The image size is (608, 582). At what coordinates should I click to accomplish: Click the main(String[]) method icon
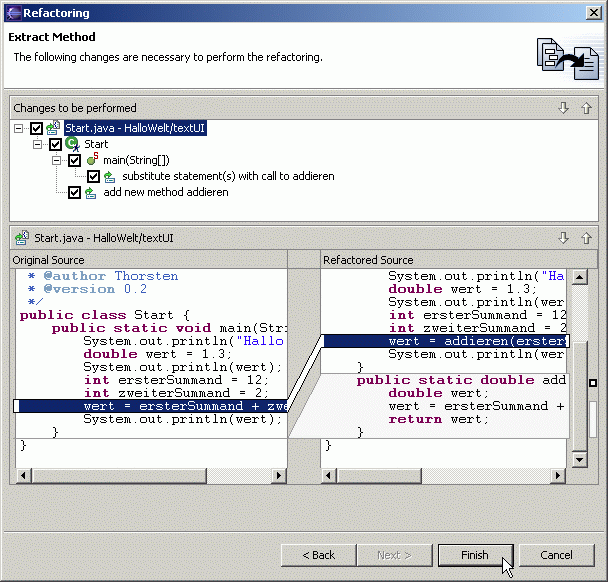point(91,160)
